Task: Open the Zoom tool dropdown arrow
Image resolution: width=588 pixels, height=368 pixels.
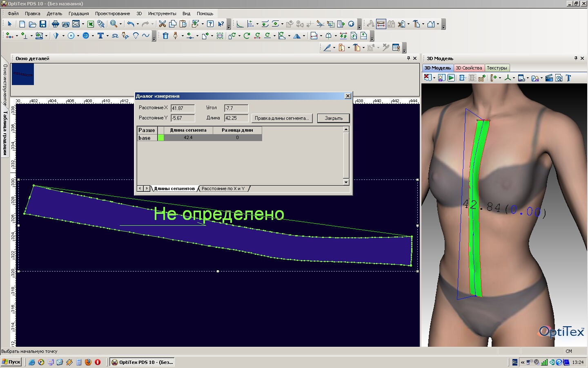Action: (120, 24)
